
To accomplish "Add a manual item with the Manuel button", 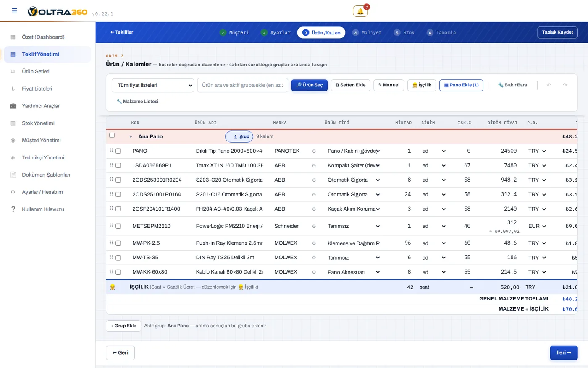I will pos(389,85).
